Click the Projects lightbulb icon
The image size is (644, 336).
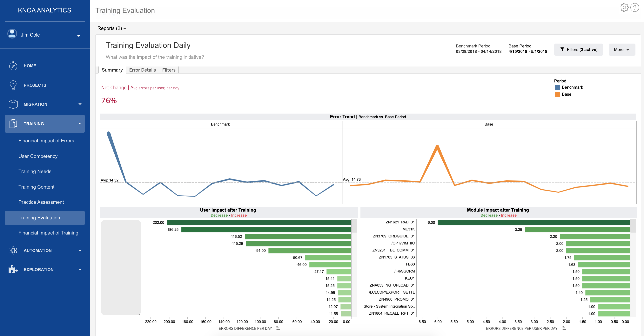pyautogui.click(x=13, y=85)
